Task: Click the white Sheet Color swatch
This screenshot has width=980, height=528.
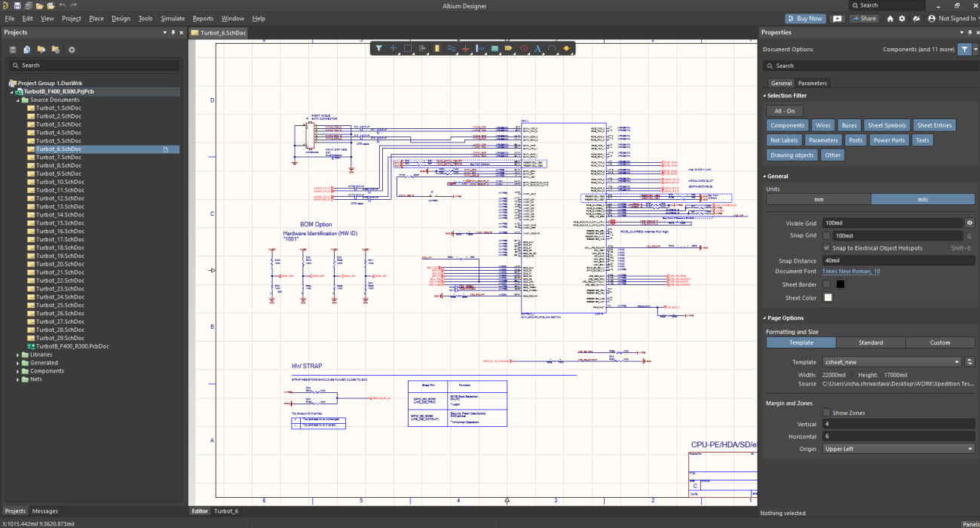Action: (828, 298)
